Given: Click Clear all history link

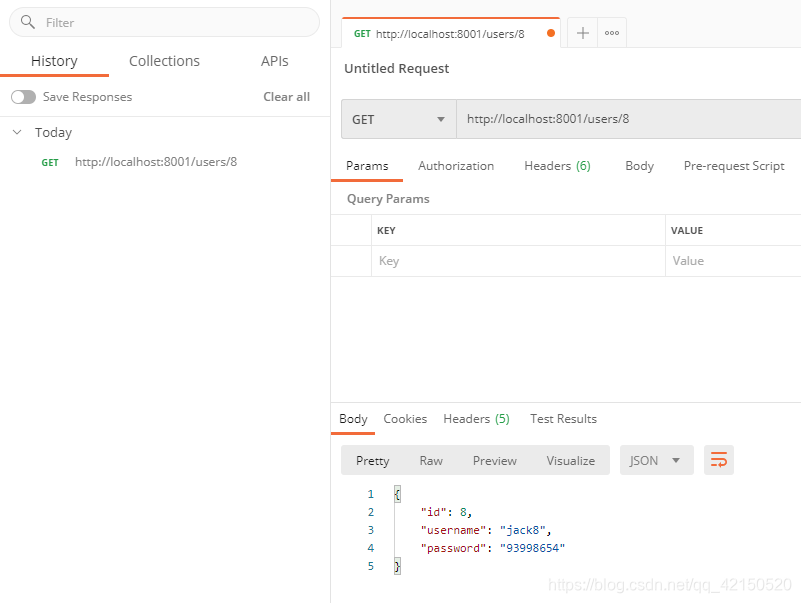Looking at the screenshot, I should pyautogui.click(x=286, y=97).
